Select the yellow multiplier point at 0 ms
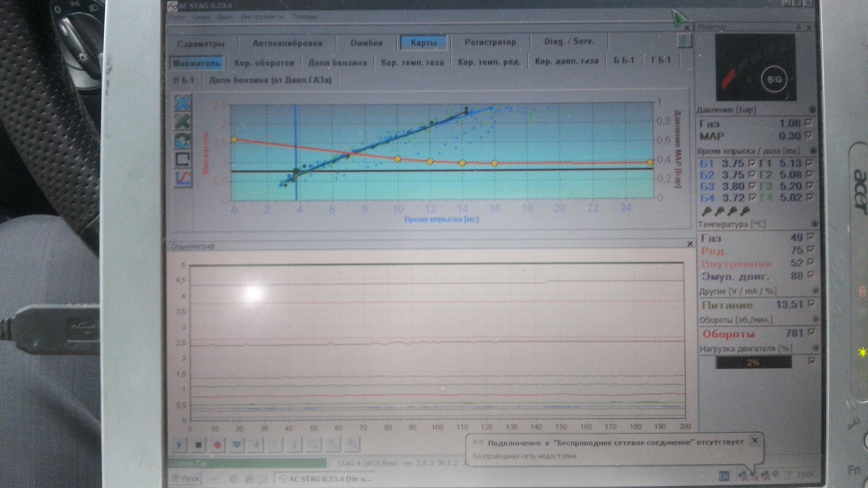 234,140
